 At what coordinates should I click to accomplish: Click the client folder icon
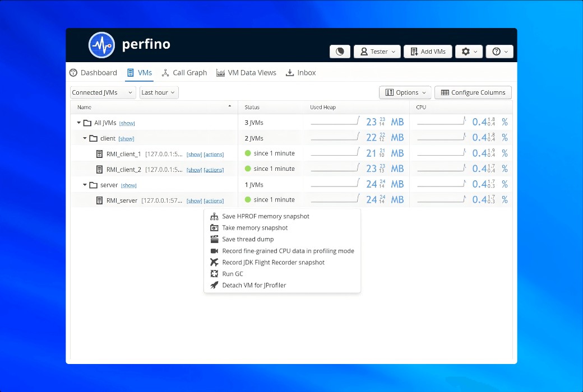93,138
